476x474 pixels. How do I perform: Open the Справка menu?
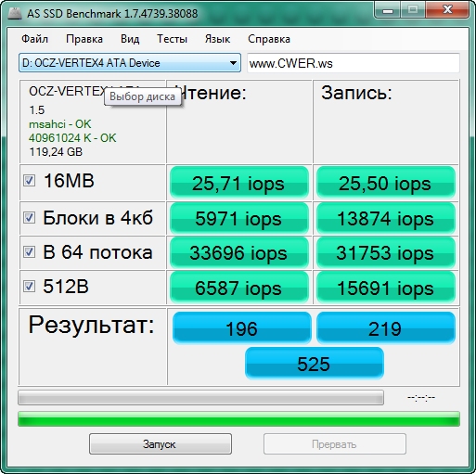coord(269,39)
